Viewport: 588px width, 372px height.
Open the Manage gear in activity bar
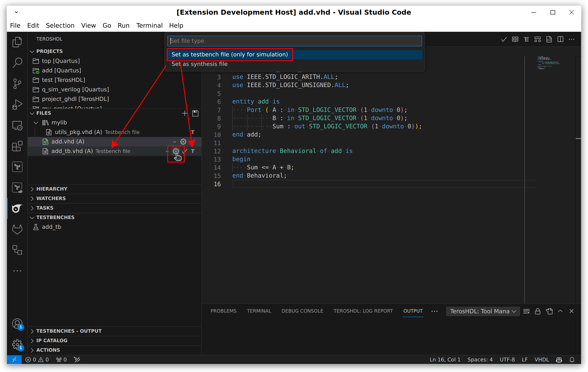coord(17,344)
